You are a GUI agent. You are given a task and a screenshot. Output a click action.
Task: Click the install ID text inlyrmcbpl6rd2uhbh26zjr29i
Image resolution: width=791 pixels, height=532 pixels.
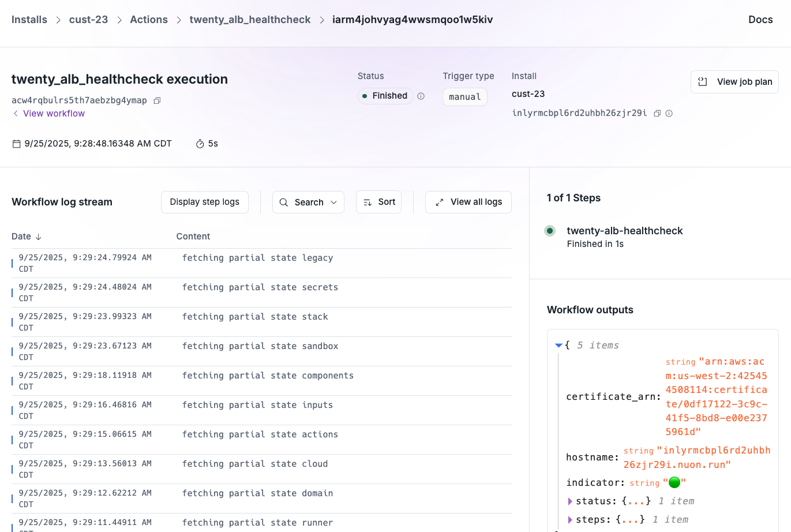[x=579, y=113]
